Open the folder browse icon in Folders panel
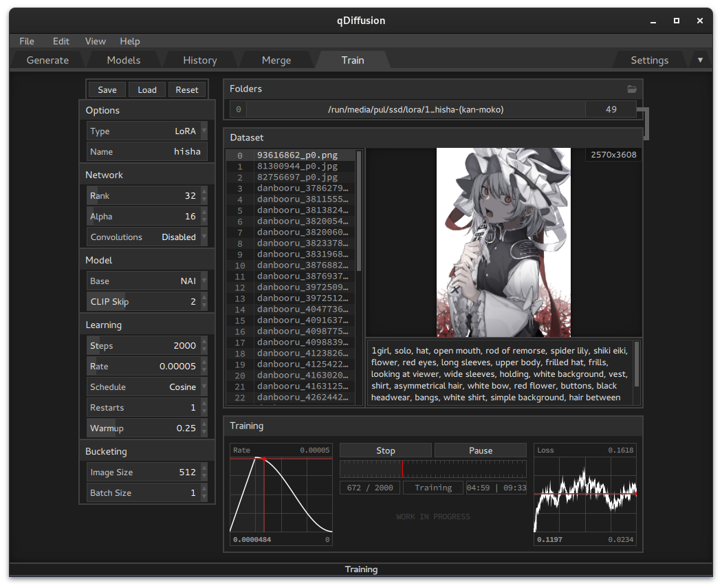Screen dimensions: 722x588 (632, 89)
